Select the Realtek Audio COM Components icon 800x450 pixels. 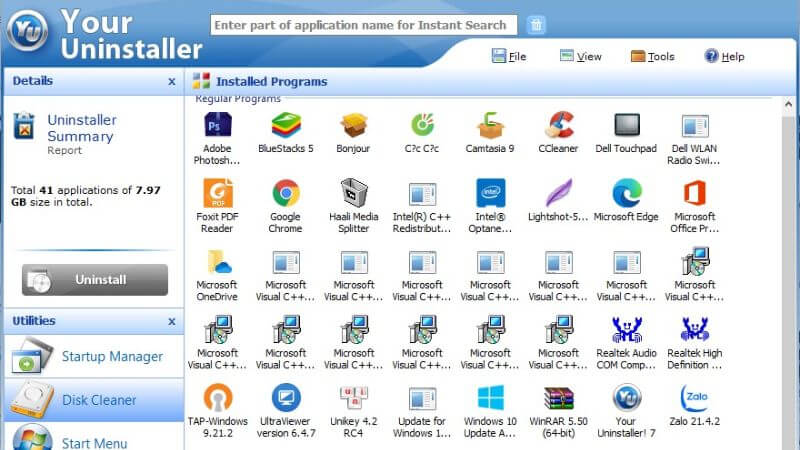pyautogui.click(x=627, y=330)
